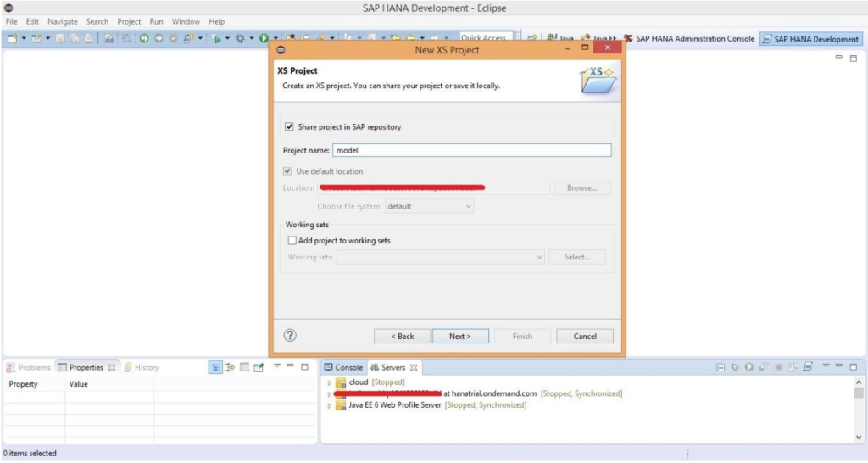Click the Debug bug toolbar icon

pos(240,38)
